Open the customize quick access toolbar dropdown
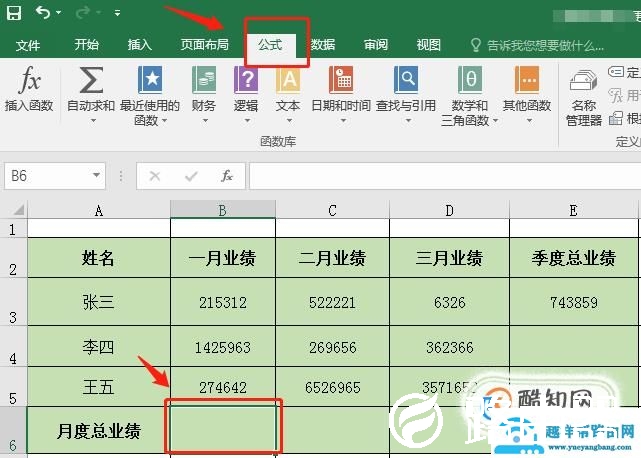The height and width of the screenshot is (458, 641). pyautogui.click(x=117, y=13)
